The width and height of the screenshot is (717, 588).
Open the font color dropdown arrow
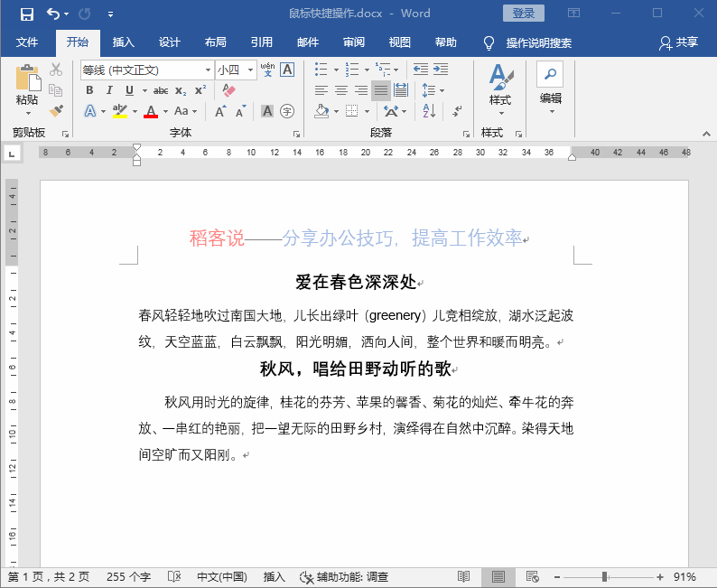coord(165,111)
